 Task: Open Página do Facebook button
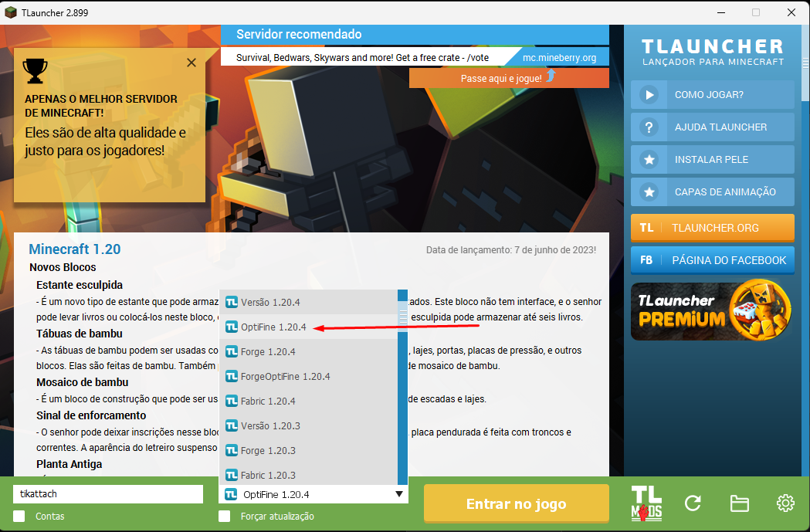pos(713,260)
